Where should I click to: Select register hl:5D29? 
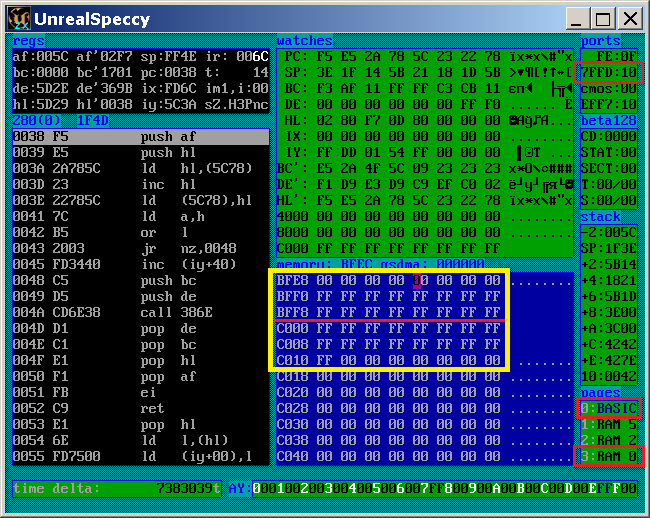(40, 104)
